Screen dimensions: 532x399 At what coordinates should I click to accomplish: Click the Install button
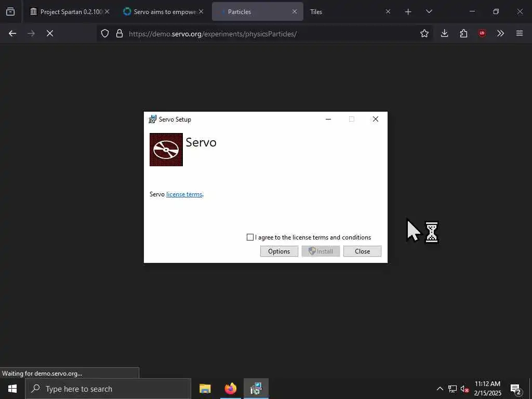click(x=321, y=251)
